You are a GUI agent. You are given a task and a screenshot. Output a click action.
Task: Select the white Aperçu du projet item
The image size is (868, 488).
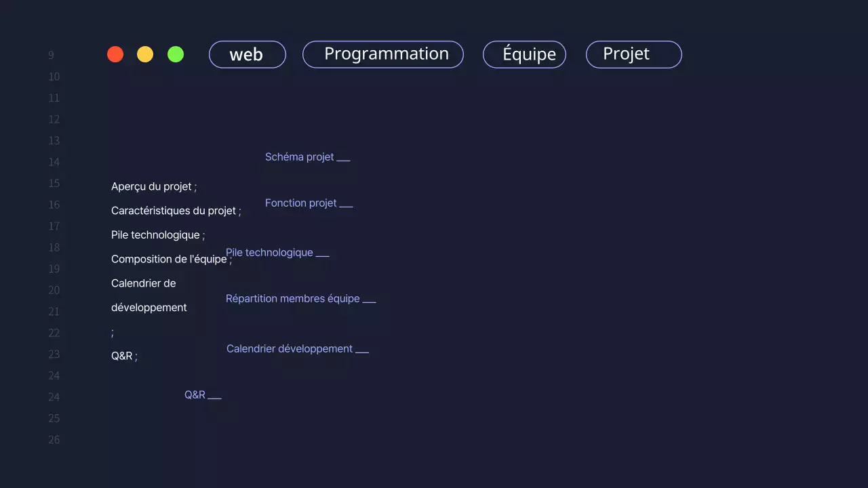tap(153, 187)
